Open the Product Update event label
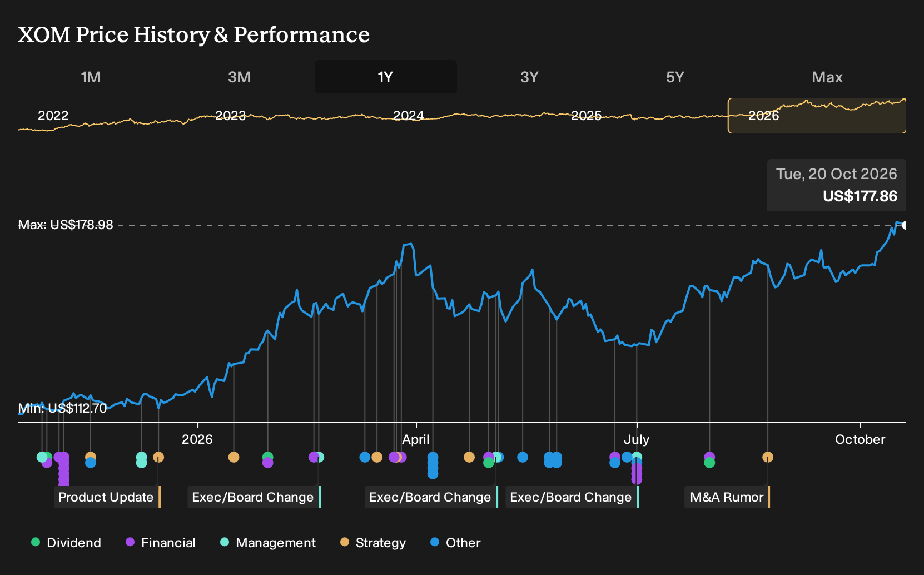Image resolution: width=924 pixels, height=575 pixels. coord(107,497)
